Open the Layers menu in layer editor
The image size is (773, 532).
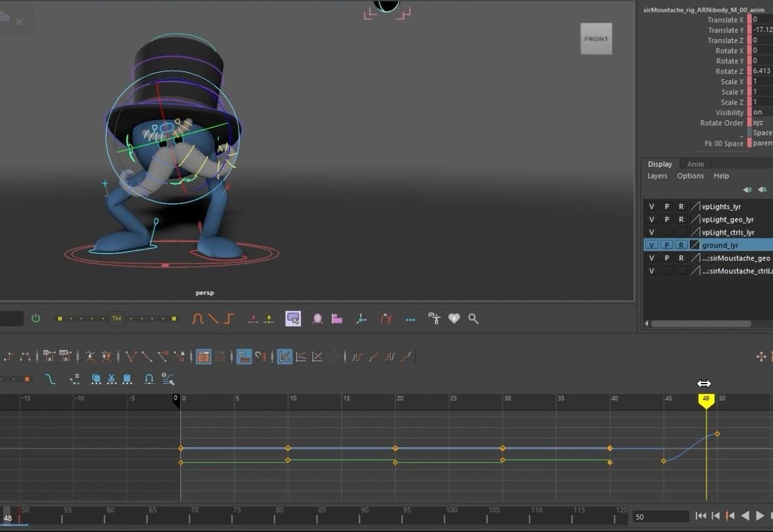pos(657,176)
